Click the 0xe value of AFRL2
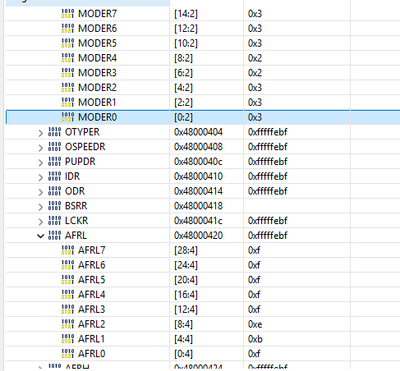The width and height of the screenshot is (400, 371). click(x=255, y=324)
